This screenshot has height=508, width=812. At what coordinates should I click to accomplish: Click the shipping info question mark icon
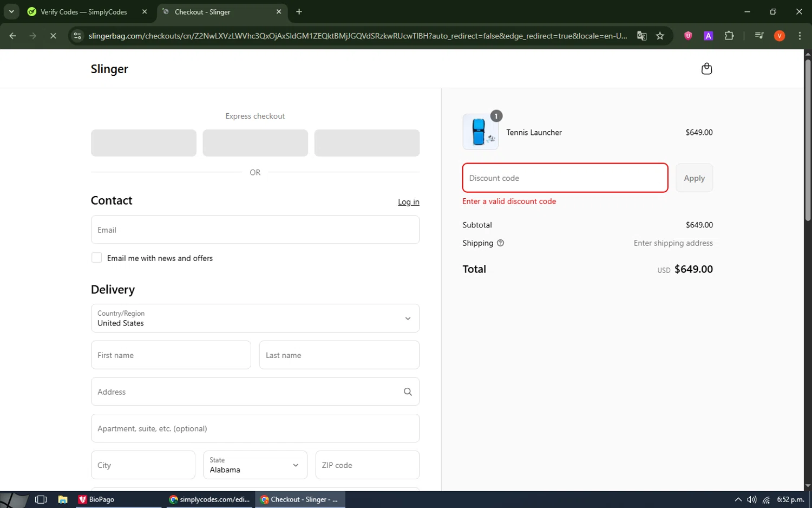pyautogui.click(x=500, y=243)
